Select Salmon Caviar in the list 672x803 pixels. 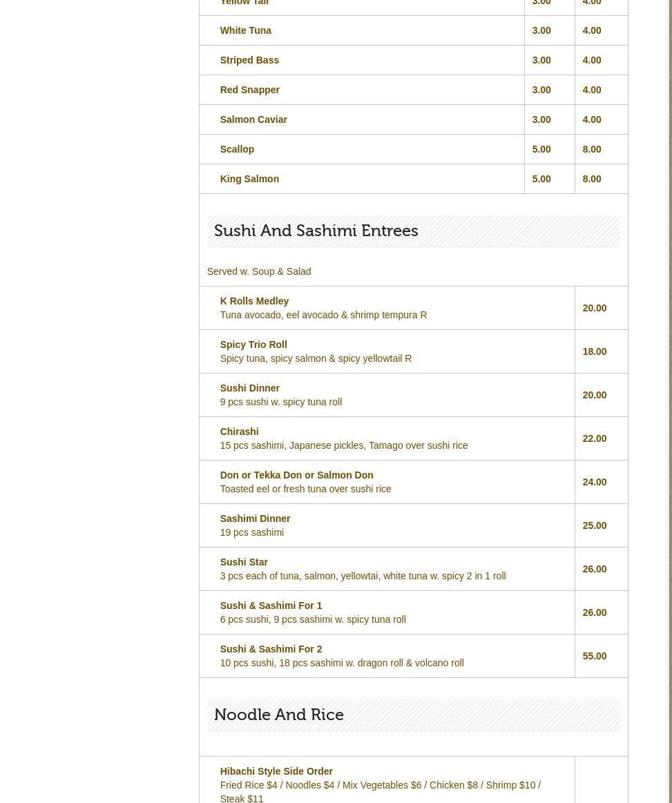[253, 119]
